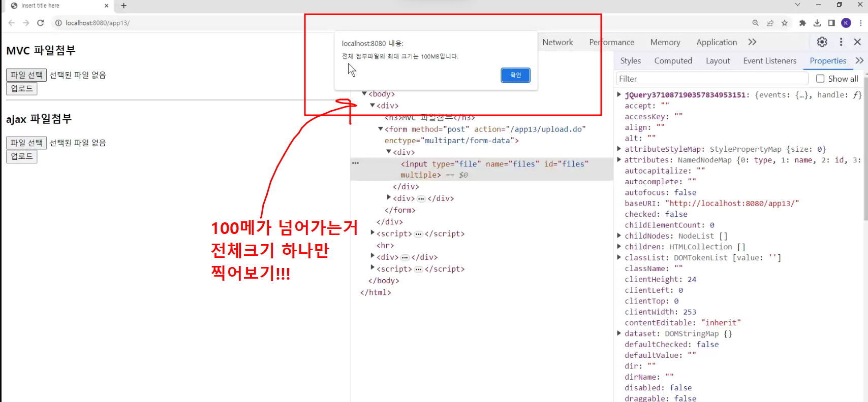Image resolution: width=868 pixels, height=402 pixels.
Task: Select the closing html tag row
Action: point(376,292)
